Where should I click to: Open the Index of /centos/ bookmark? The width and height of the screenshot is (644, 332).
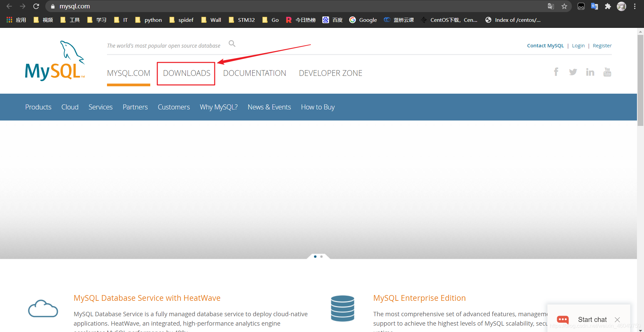coord(513,20)
